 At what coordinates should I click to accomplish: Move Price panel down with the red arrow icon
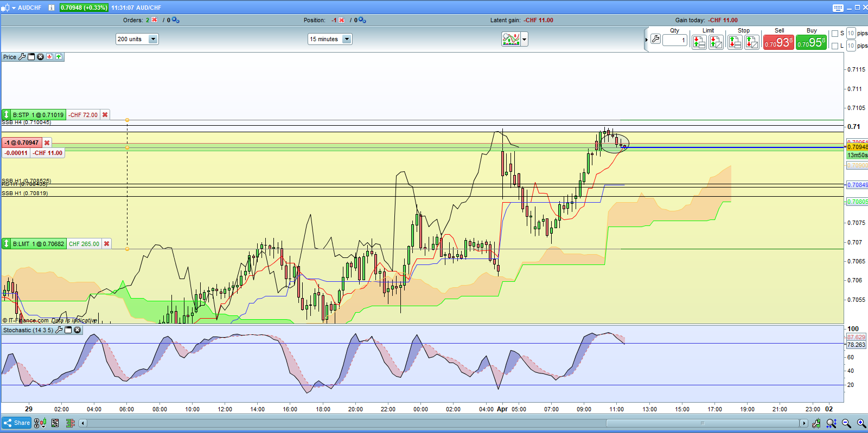tap(49, 56)
